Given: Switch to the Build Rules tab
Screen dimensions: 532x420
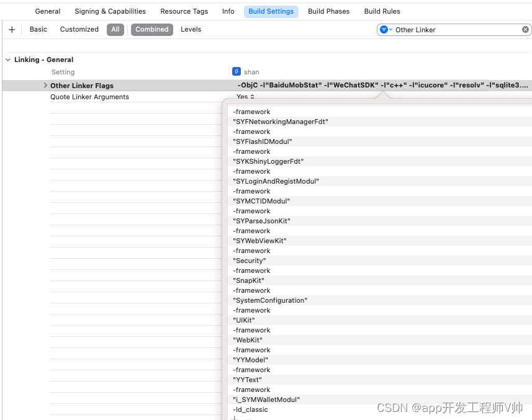Looking at the screenshot, I should pyautogui.click(x=382, y=11).
